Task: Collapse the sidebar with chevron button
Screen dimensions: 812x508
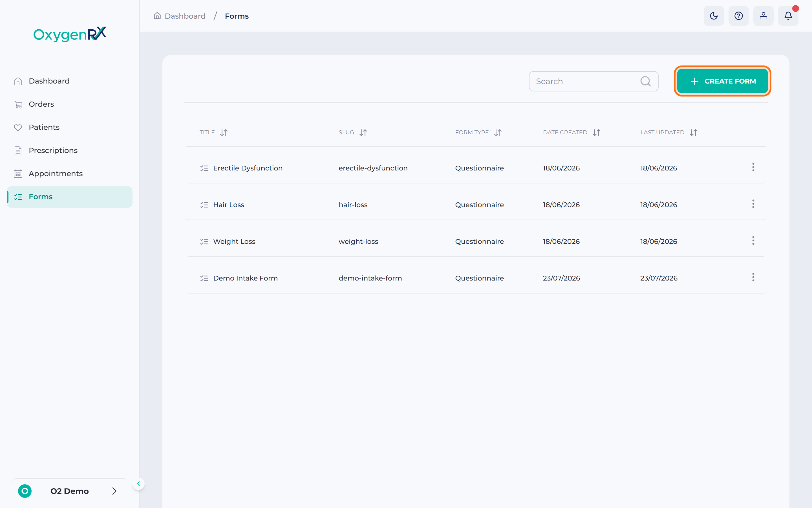Action: [x=138, y=484]
